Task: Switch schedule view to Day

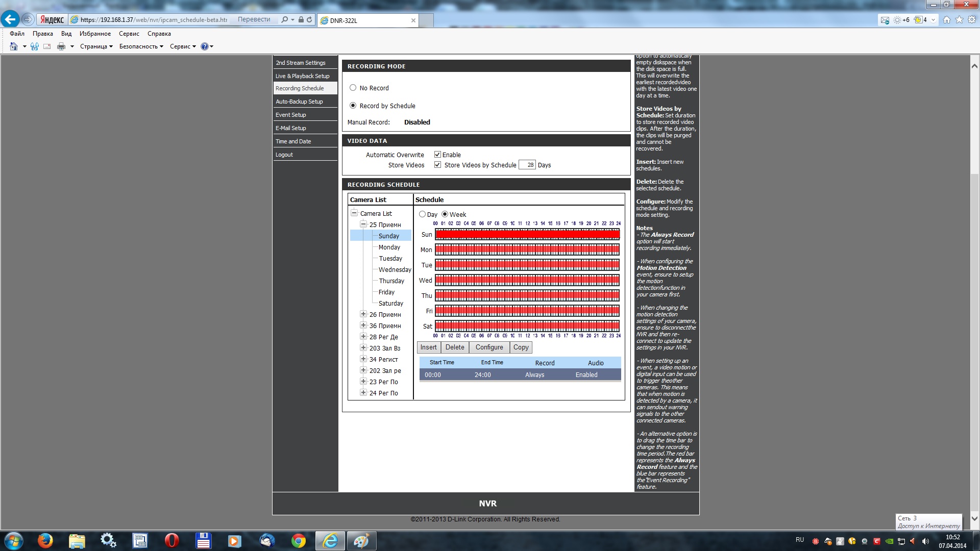Action: [422, 214]
